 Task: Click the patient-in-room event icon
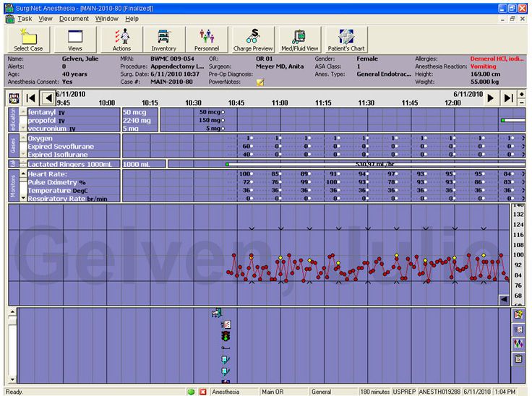click(x=217, y=312)
